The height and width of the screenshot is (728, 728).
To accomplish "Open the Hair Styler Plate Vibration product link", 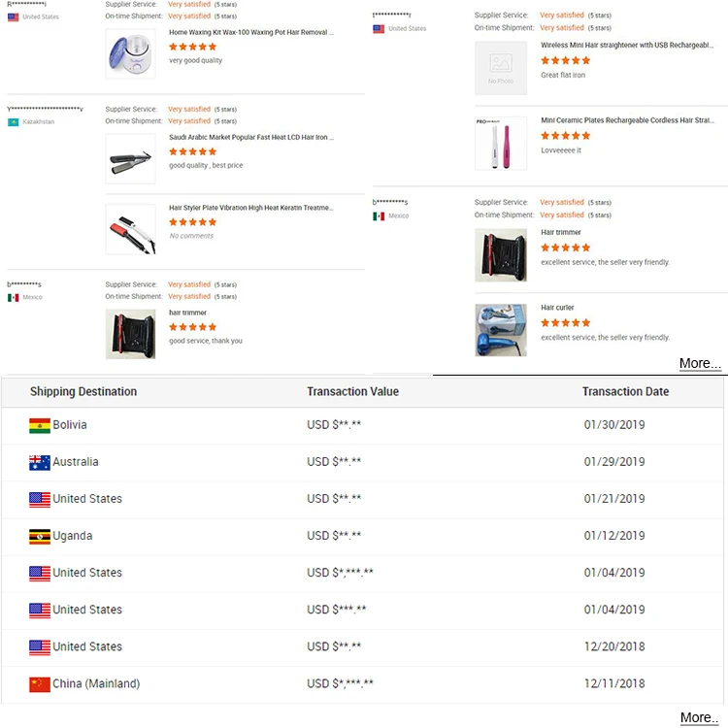I will pyautogui.click(x=250, y=208).
